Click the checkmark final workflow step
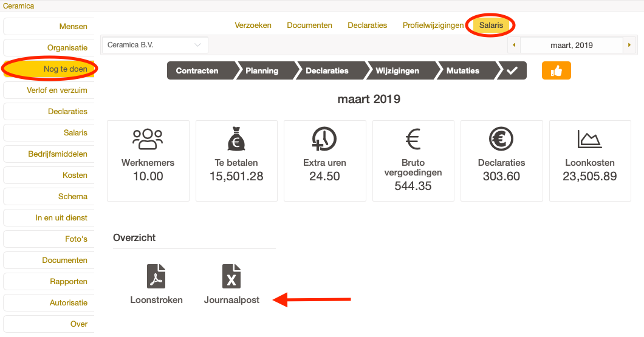The height and width of the screenshot is (337, 644). (x=512, y=71)
